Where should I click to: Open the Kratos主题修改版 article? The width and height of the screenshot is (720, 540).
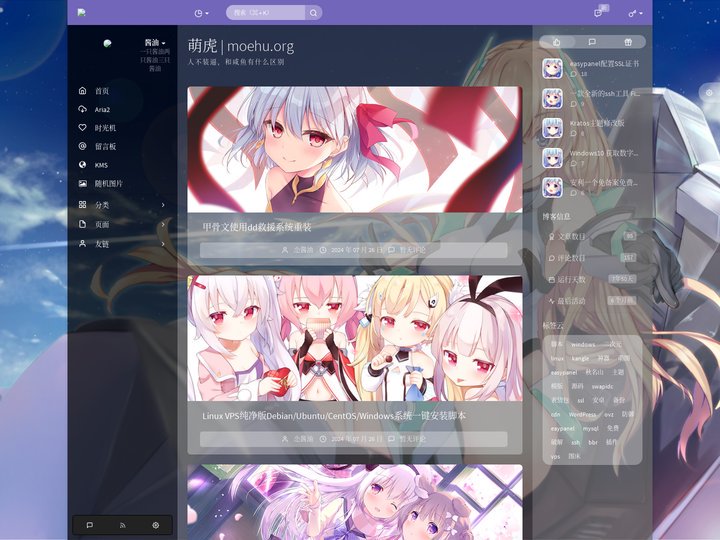[597, 123]
